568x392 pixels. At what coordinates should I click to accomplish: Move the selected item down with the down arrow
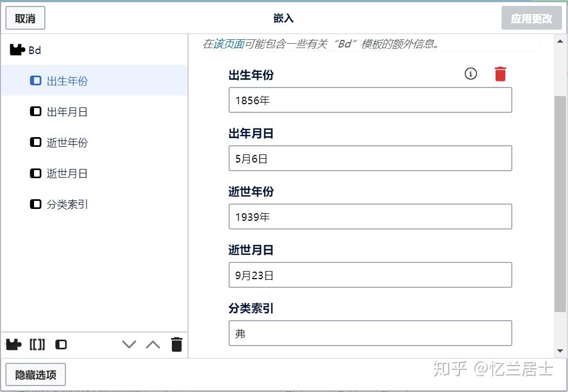point(129,344)
